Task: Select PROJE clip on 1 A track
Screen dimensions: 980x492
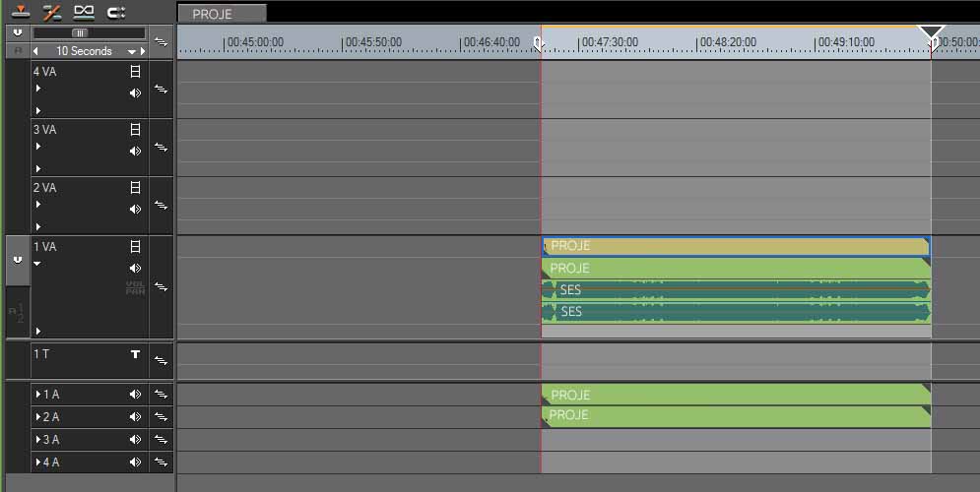Action: (734, 395)
